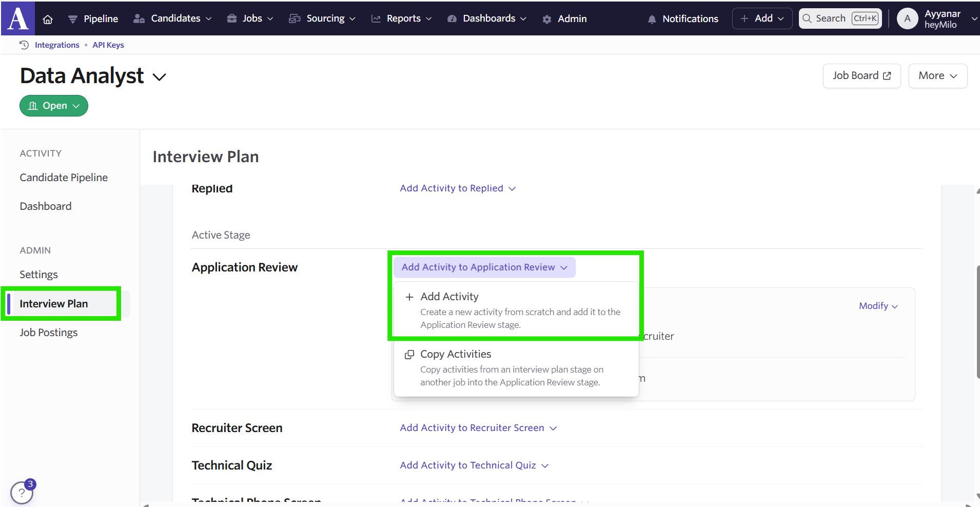Click the Integrations breadcrumb link

(x=57, y=45)
